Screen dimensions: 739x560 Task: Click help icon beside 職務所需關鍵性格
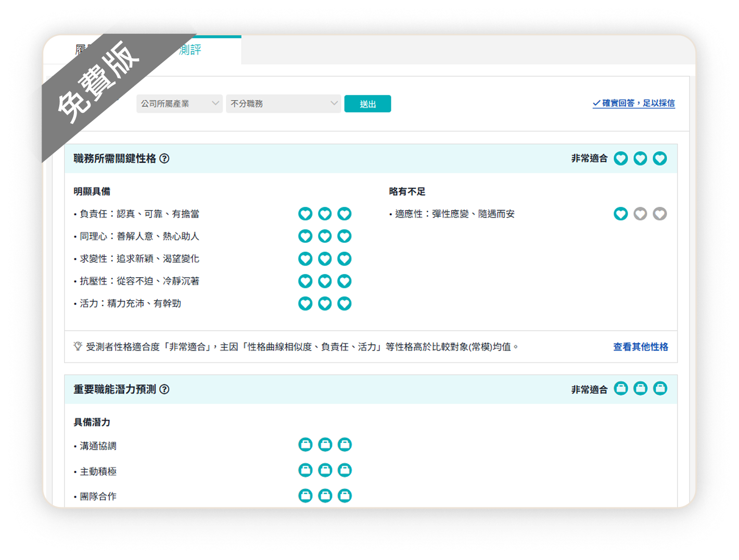tap(164, 159)
